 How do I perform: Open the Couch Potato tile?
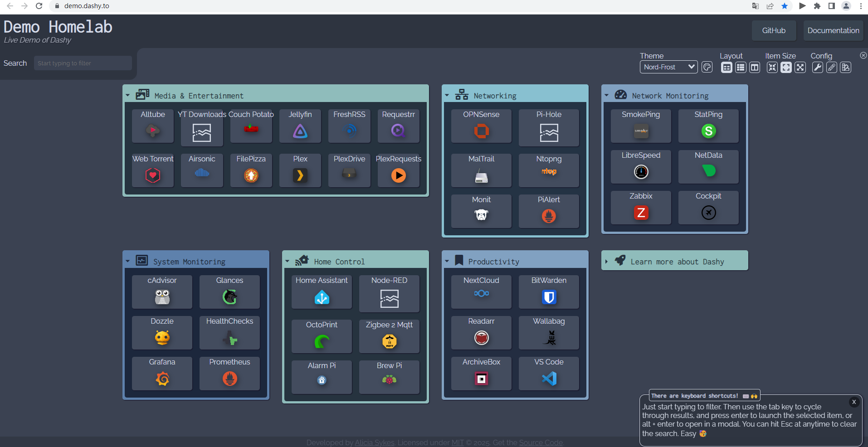(x=251, y=126)
